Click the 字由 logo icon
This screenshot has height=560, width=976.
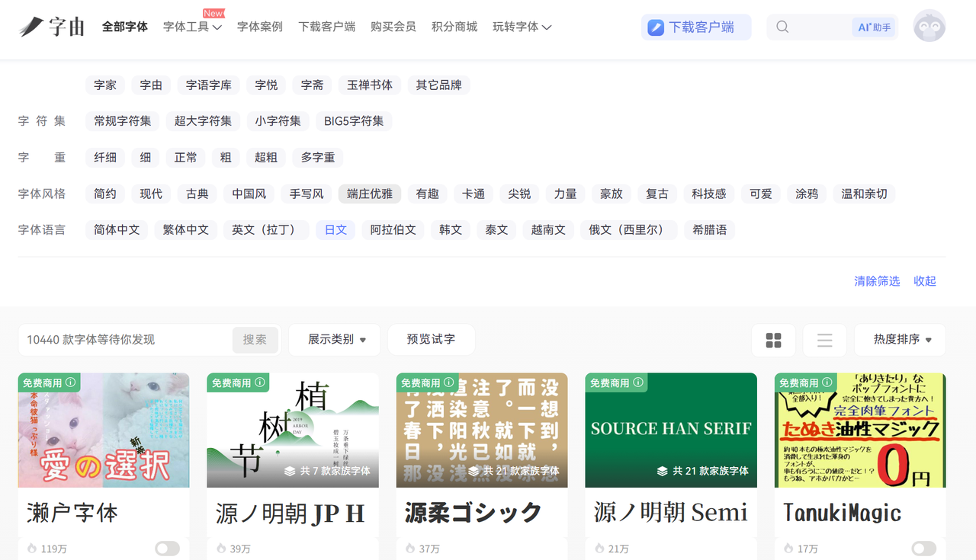(32, 27)
